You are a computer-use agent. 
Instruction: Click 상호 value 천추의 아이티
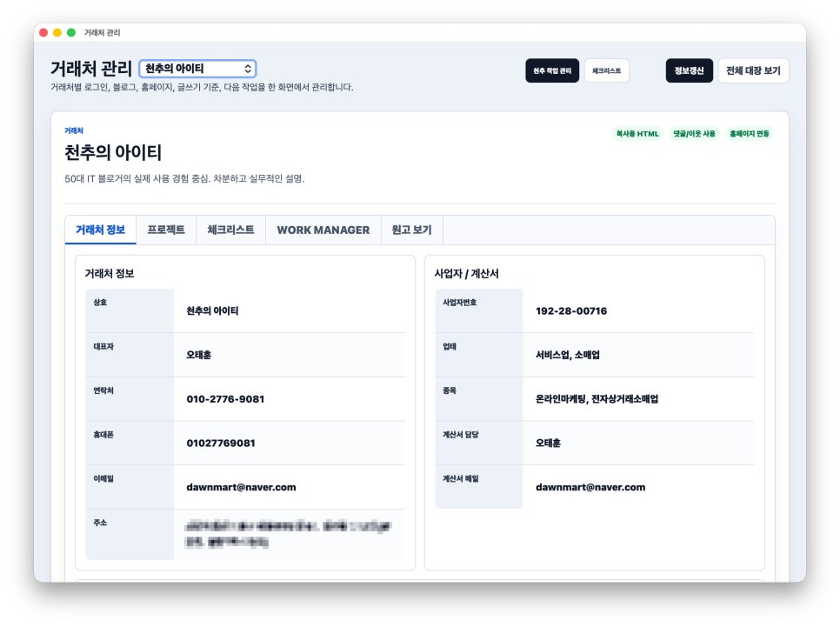tap(212, 310)
